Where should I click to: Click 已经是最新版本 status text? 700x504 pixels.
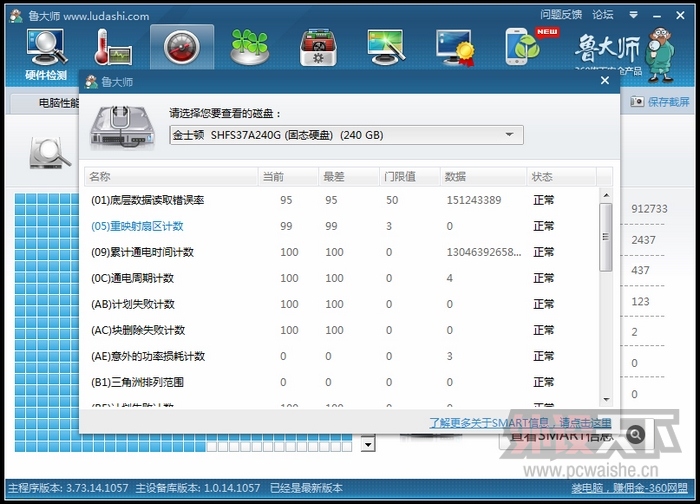click(x=306, y=488)
